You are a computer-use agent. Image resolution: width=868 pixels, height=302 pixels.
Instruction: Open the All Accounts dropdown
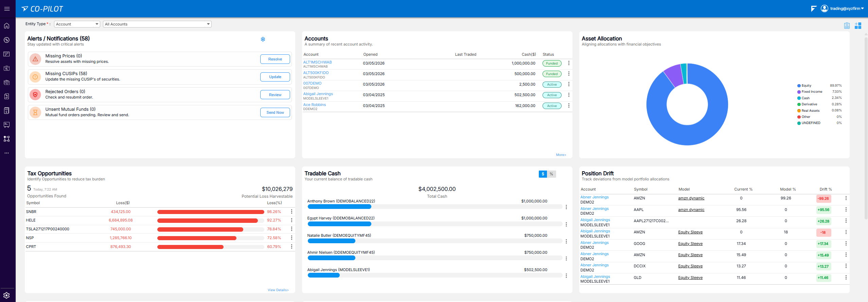[x=157, y=24]
